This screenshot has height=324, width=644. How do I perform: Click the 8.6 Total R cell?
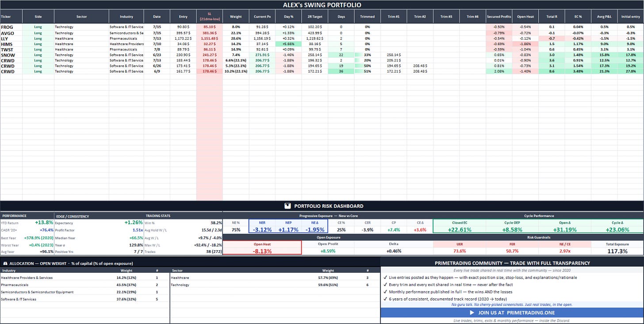click(x=552, y=71)
